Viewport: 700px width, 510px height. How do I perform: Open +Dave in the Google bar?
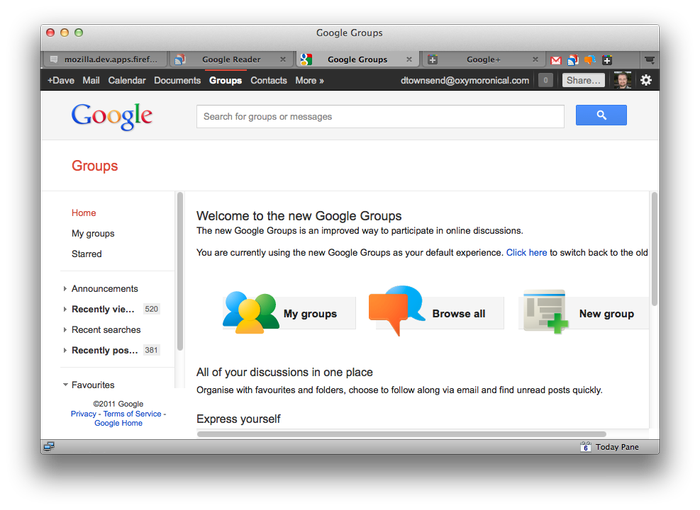point(61,80)
